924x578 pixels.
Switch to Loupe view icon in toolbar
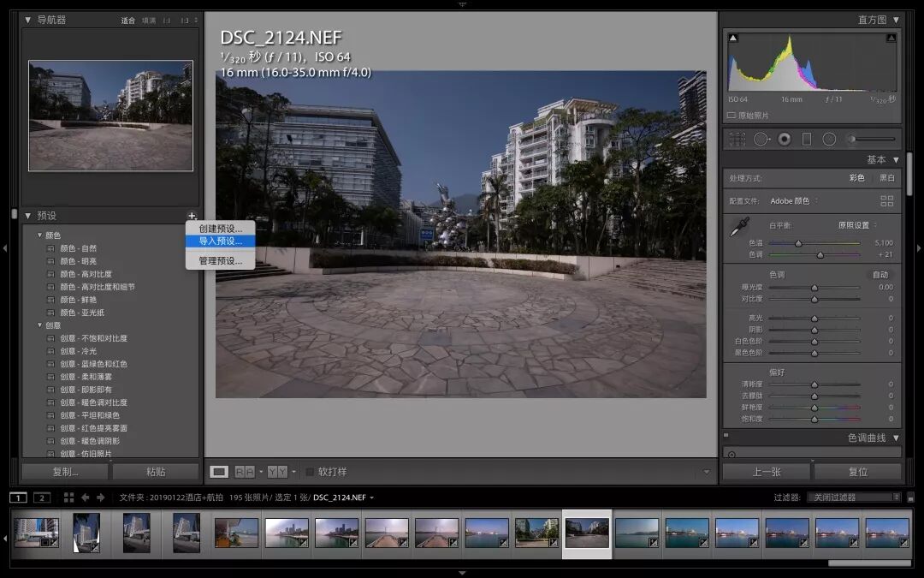click(219, 472)
